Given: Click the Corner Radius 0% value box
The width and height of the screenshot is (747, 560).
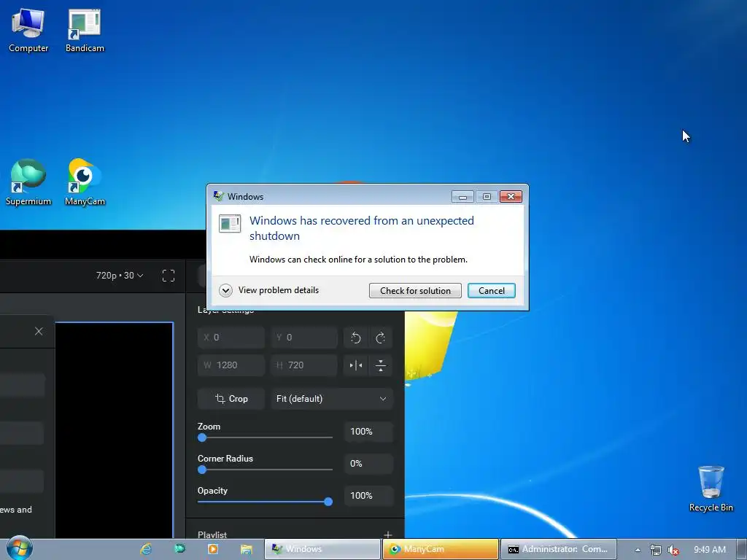Looking at the screenshot, I should point(368,463).
